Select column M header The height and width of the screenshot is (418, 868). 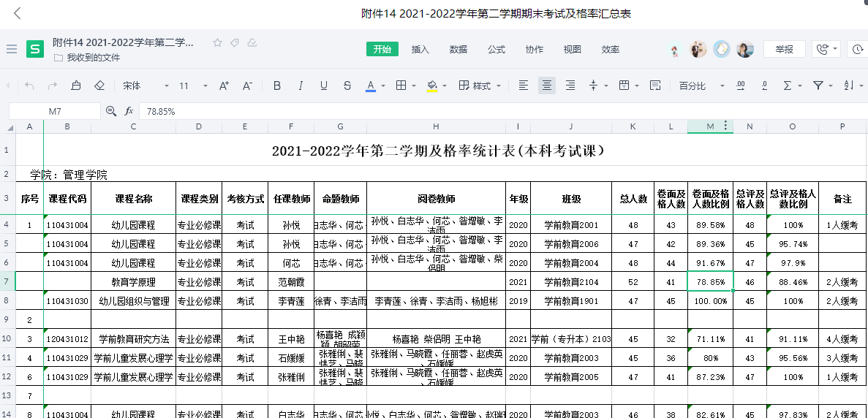coord(710,126)
